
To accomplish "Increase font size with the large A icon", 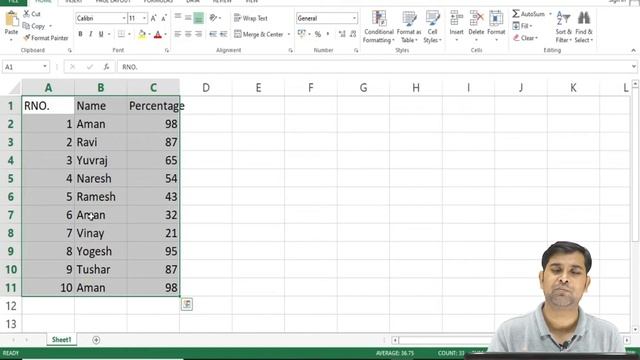I will tap(153, 18).
